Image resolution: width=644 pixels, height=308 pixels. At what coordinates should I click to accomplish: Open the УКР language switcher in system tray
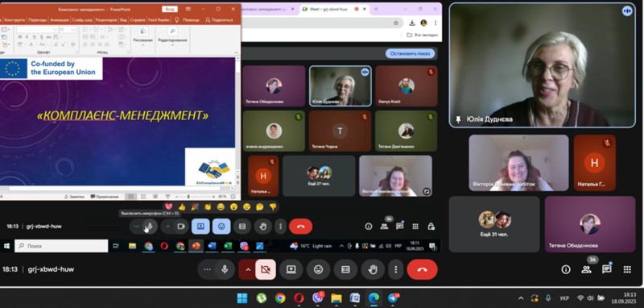(x=564, y=298)
